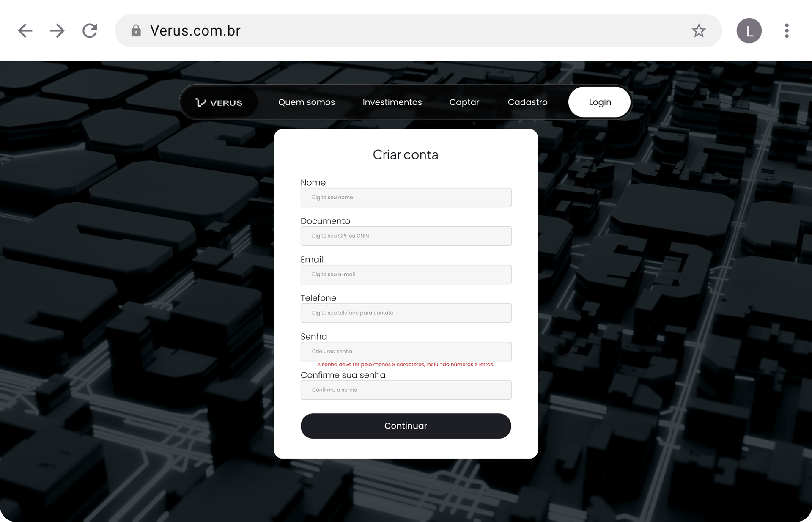The image size is (812, 522).
Task: Open the L profile avatar
Action: (749, 31)
